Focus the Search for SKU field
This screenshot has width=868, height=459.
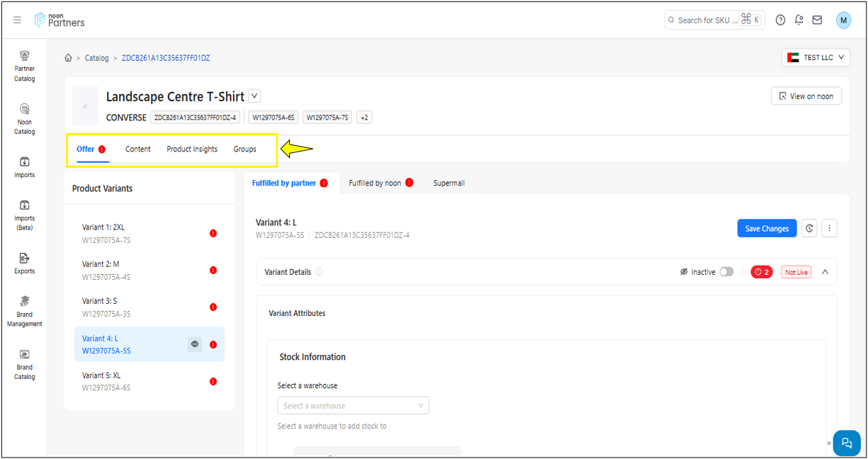[x=714, y=20]
